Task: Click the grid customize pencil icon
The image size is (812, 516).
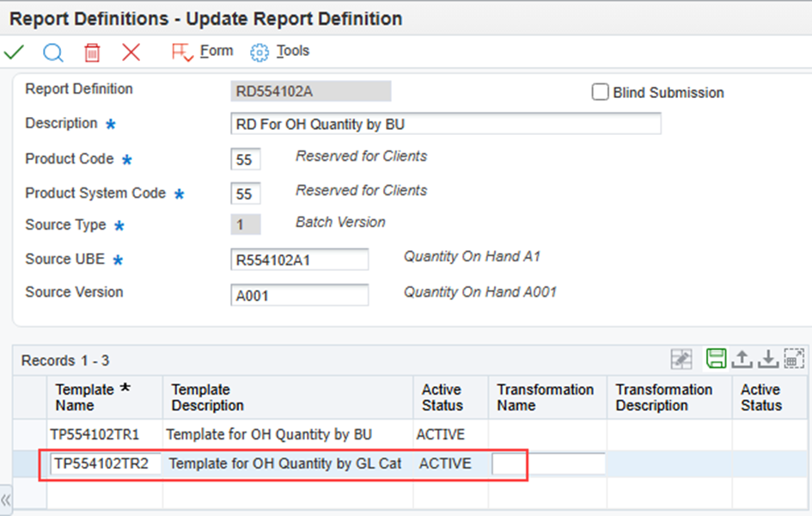Action: click(x=681, y=359)
